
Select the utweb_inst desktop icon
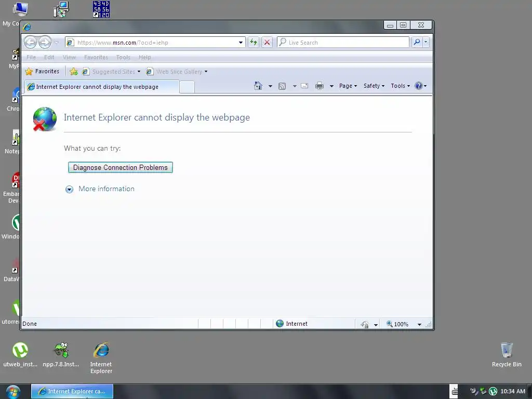20,354
